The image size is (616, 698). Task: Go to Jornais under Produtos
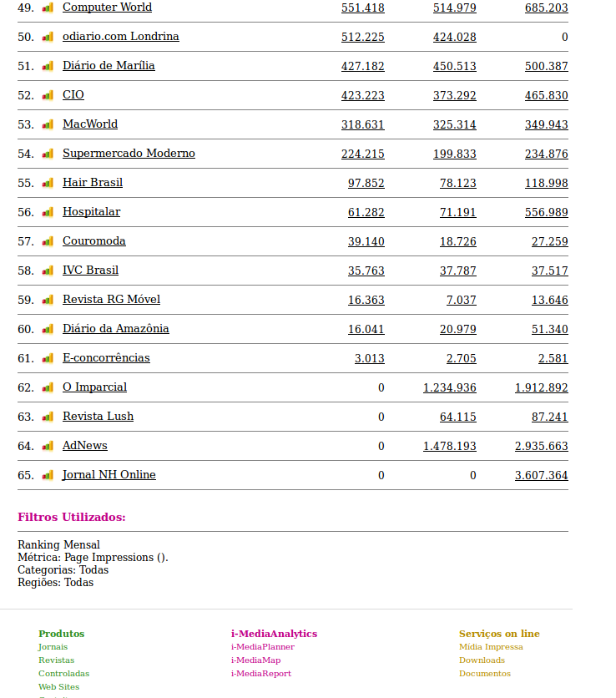[53, 647]
